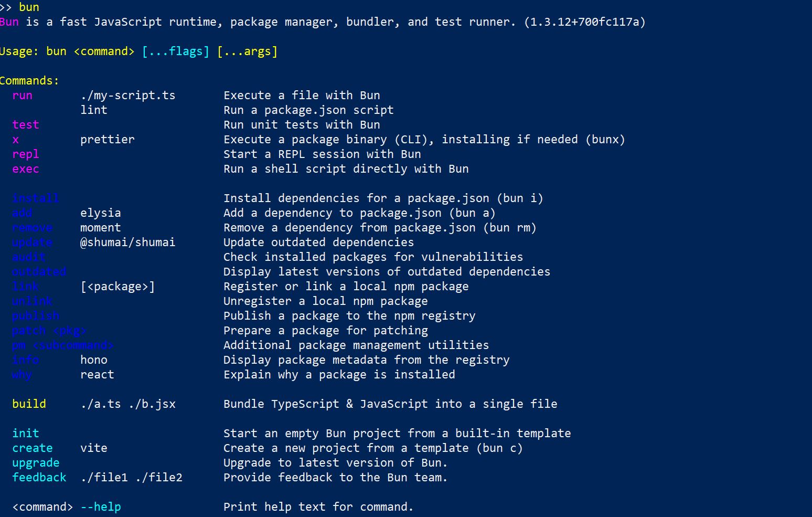Click the cyan 'init' command
The height and width of the screenshot is (517, 812).
[x=26, y=434]
